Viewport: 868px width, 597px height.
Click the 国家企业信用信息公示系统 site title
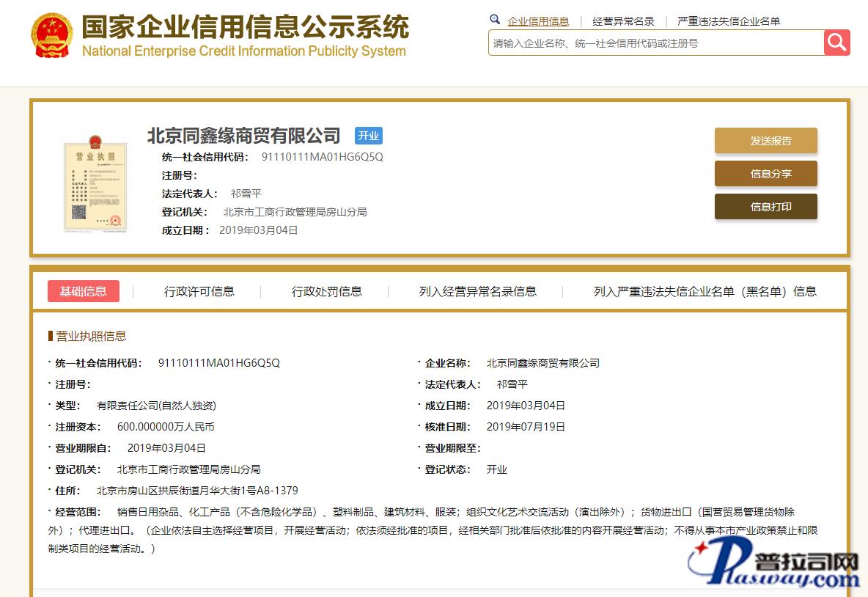(245, 28)
